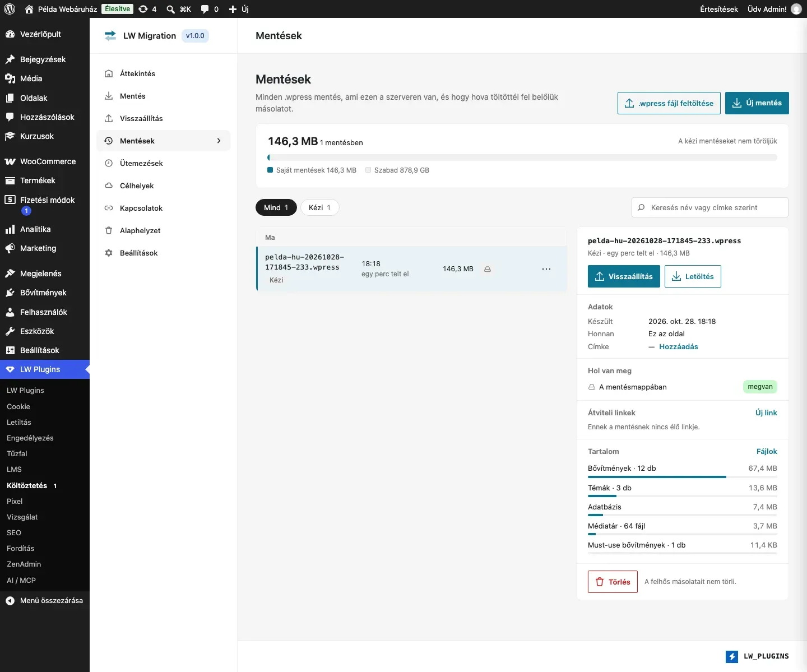Open Fizetési módok menu item
This screenshot has width=807, height=672.
click(45, 205)
